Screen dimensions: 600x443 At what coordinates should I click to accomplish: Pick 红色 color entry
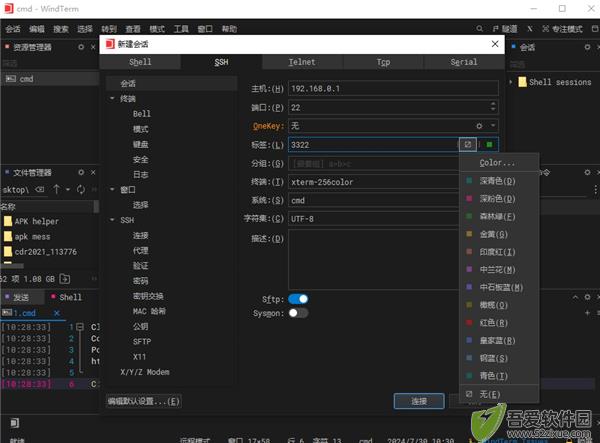499,322
